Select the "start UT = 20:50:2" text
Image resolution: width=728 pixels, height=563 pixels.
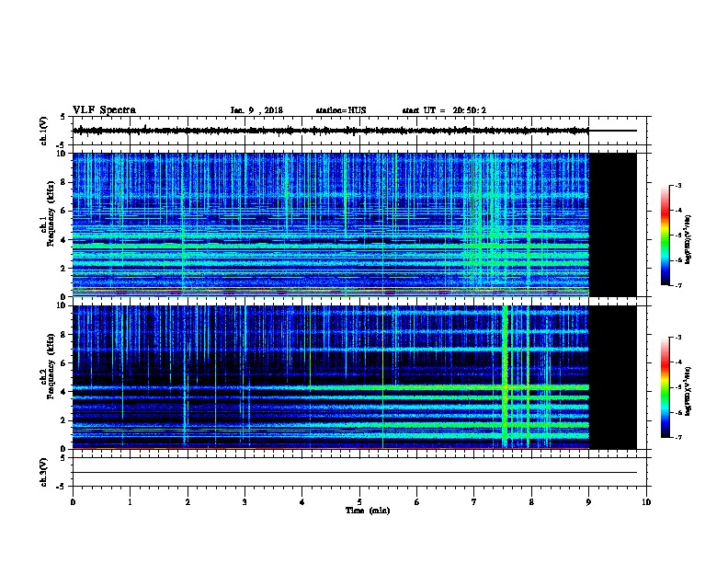pyautogui.click(x=444, y=110)
